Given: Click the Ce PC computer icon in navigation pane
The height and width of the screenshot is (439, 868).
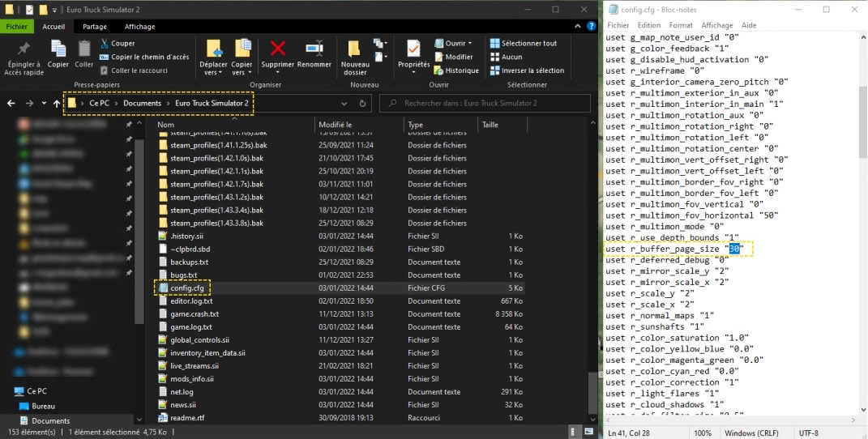Looking at the screenshot, I should click(x=18, y=391).
